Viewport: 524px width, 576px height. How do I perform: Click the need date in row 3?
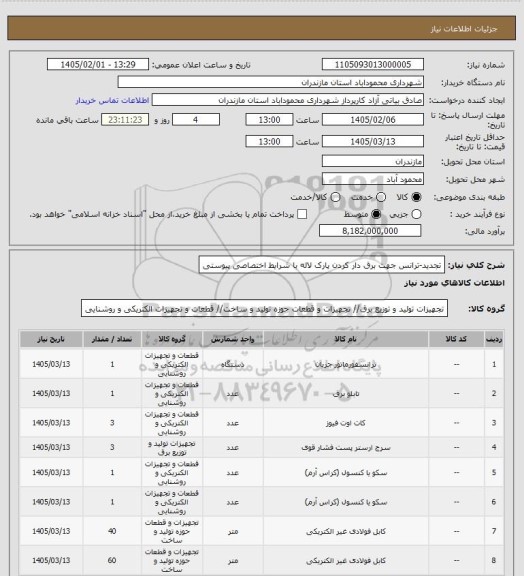[51, 423]
